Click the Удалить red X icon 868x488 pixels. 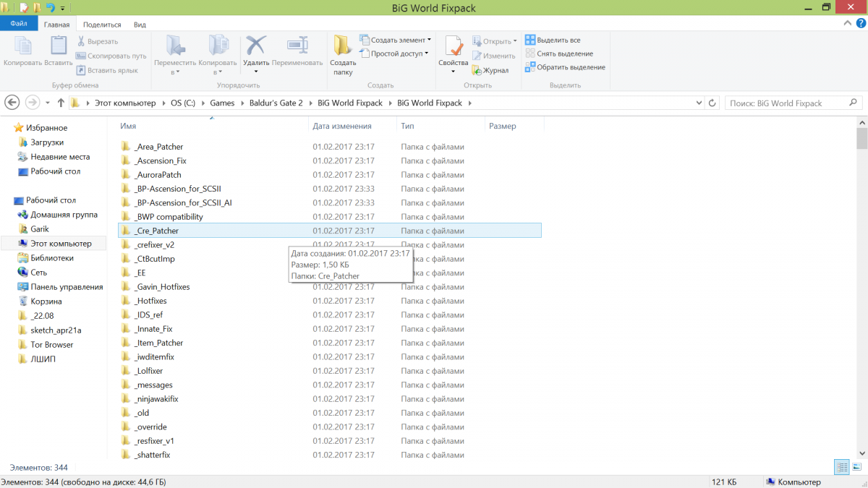(256, 46)
